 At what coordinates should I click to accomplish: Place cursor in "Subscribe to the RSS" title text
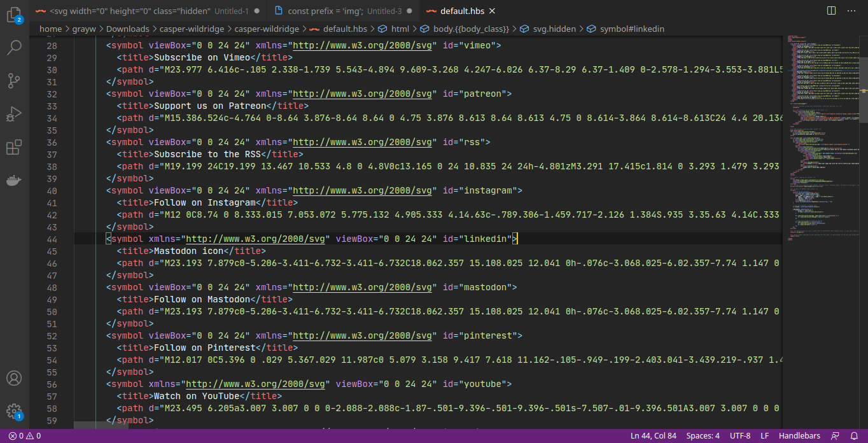pos(207,155)
